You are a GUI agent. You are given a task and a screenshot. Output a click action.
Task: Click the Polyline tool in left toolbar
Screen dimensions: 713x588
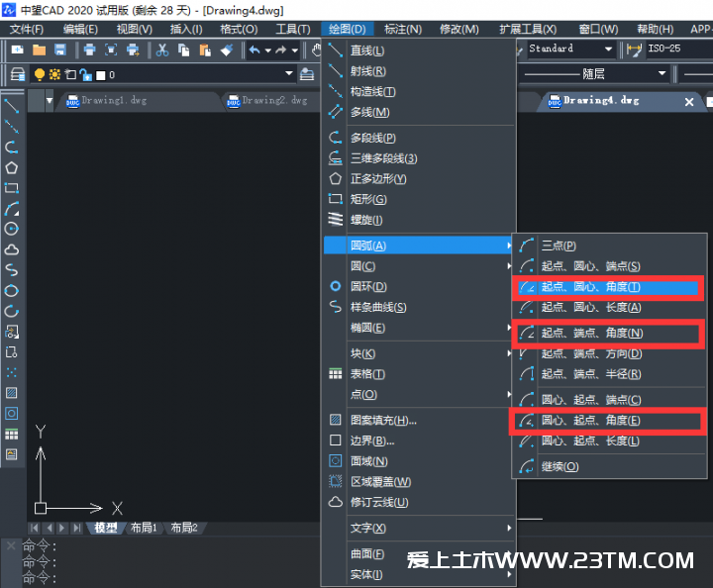click(11, 147)
